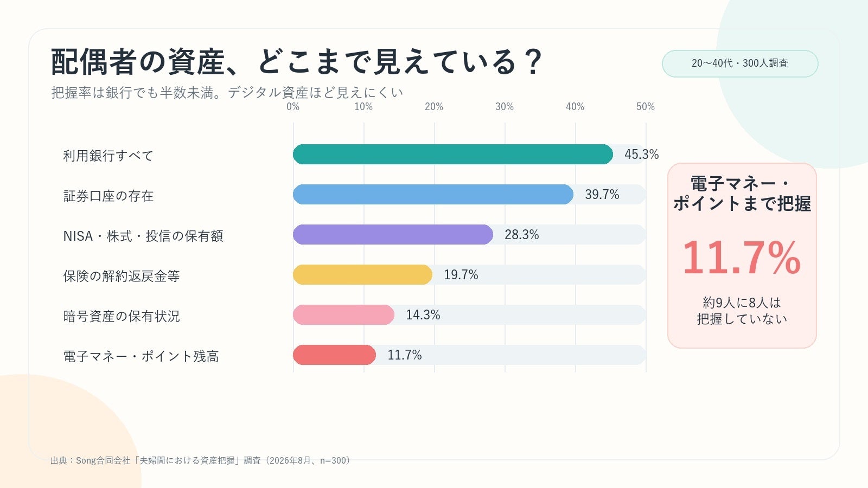Screen dimensions: 868x488
Task: Select the 利用銀行すべて category label
Action: (x=108, y=156)
